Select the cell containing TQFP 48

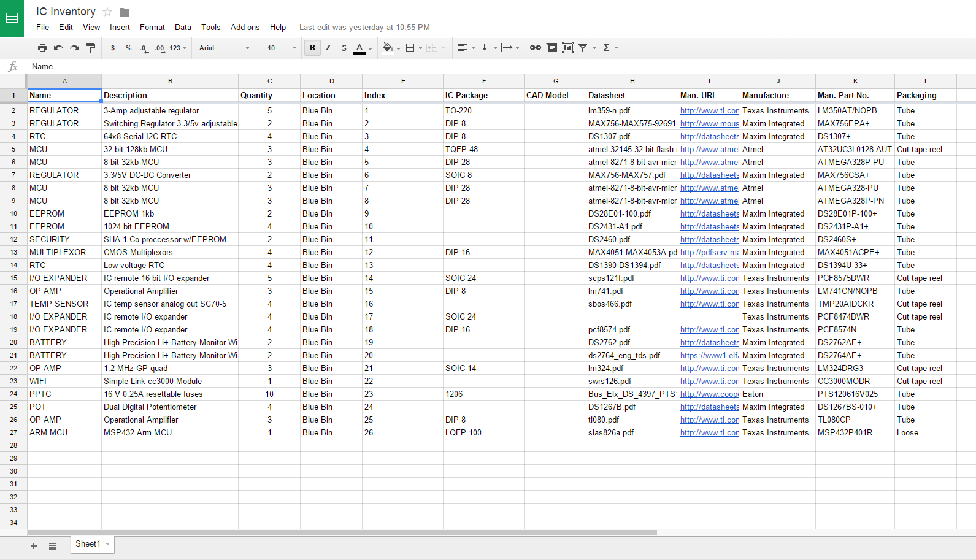[483, 149]
